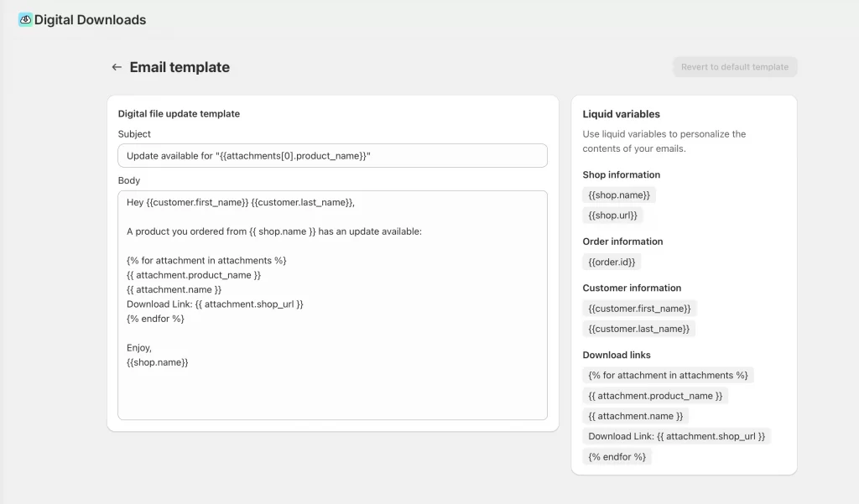Click the {{shop.url}} variable chip
Image resolution: width=859 pixels, height=504 pixels.
click(613, 216)
